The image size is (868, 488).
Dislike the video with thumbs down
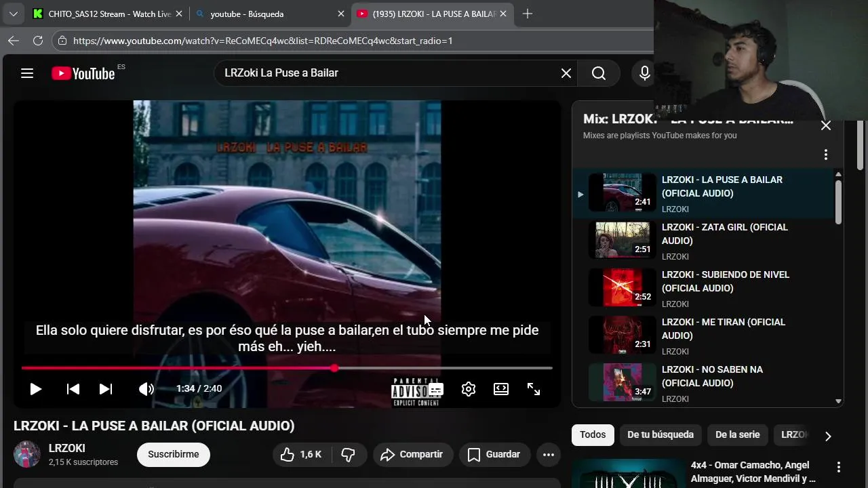349,454
